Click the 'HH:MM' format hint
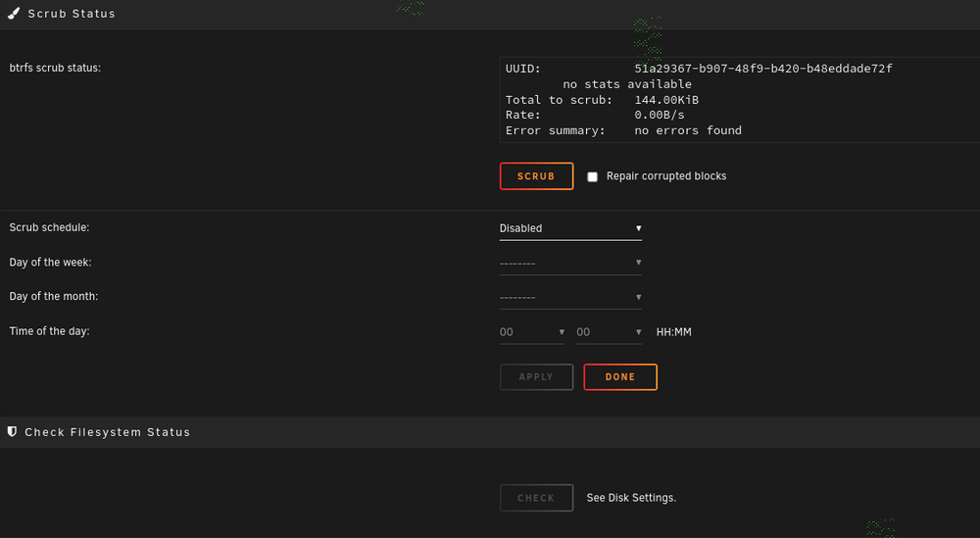The width and height of the screenshot is (980, 538). point(674,332)
